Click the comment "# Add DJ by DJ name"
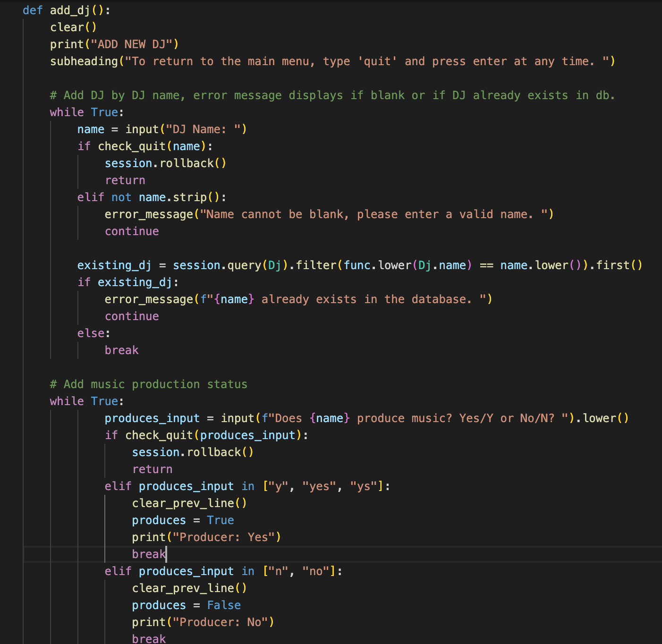662x644 pixels. (x=333, y=95)
